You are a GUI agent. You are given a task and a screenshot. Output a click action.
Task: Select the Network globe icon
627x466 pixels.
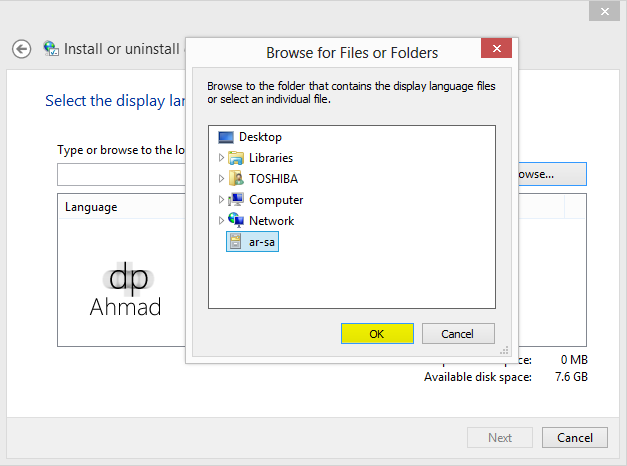pos(236,221)
